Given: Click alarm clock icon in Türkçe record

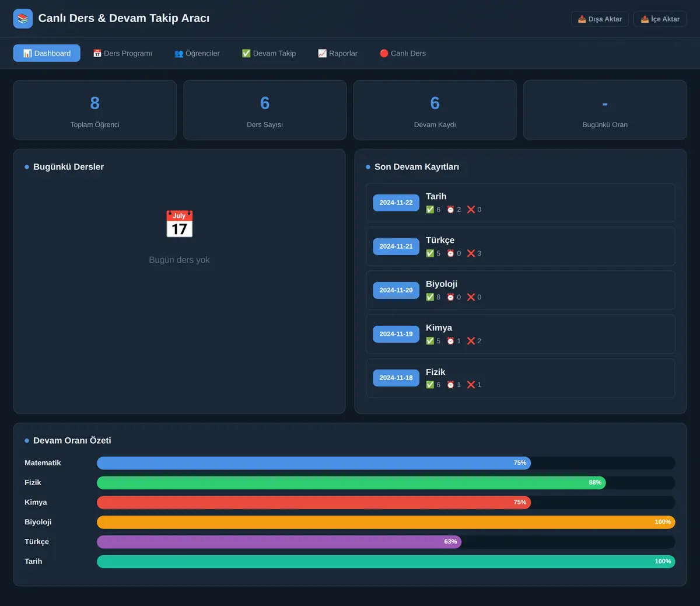Looking at the screenshot, I should coord(450,253).
